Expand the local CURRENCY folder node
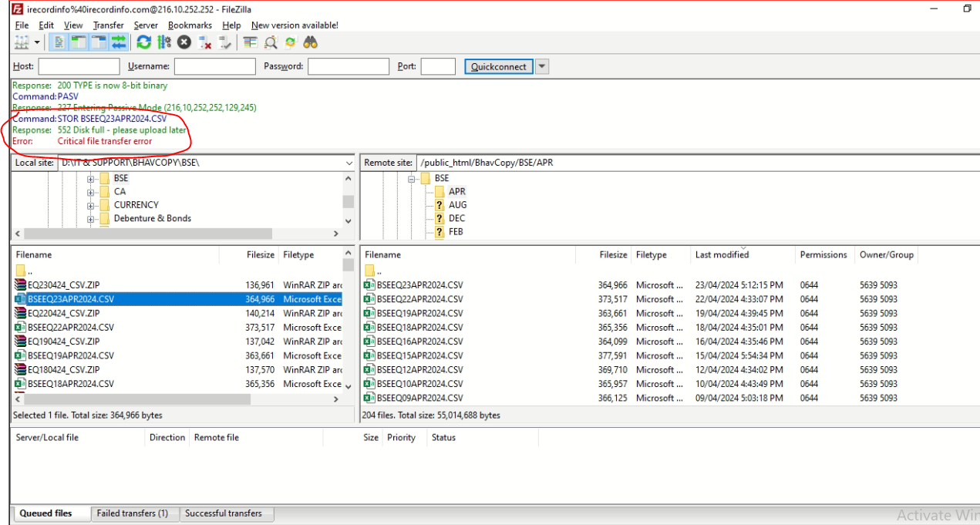This screenshot has width=980, height=525. click(90, 205)
